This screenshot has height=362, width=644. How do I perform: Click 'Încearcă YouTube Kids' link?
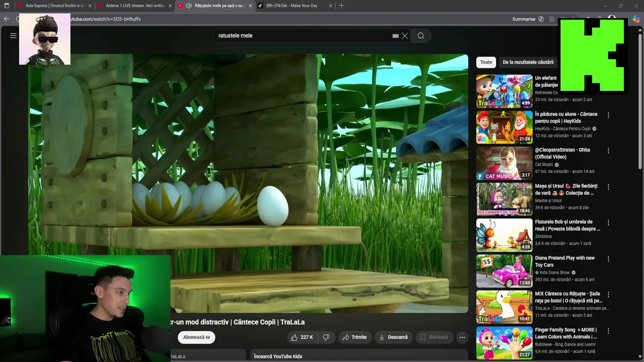[x=278, y=356]
